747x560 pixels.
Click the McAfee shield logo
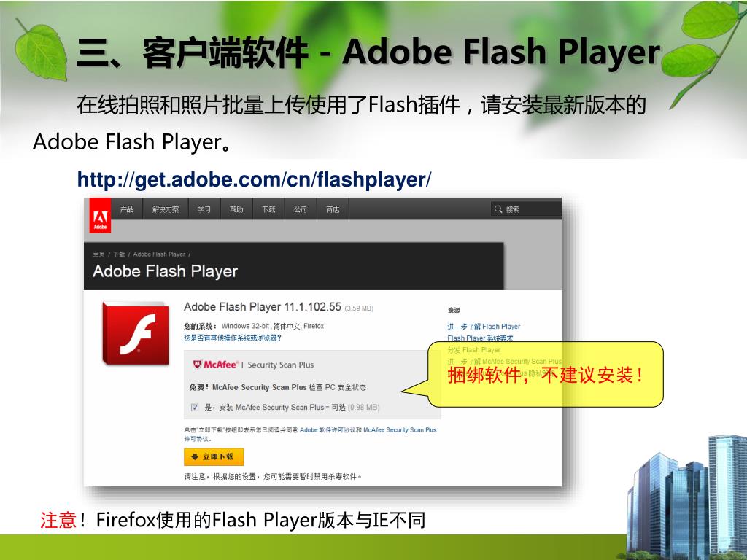[x=197, y=365]
